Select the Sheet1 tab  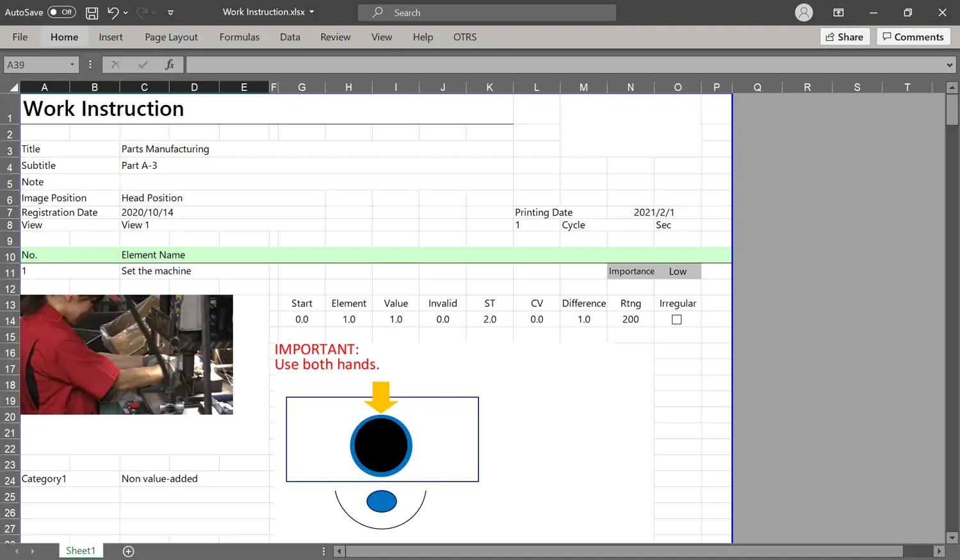[81, 551]
